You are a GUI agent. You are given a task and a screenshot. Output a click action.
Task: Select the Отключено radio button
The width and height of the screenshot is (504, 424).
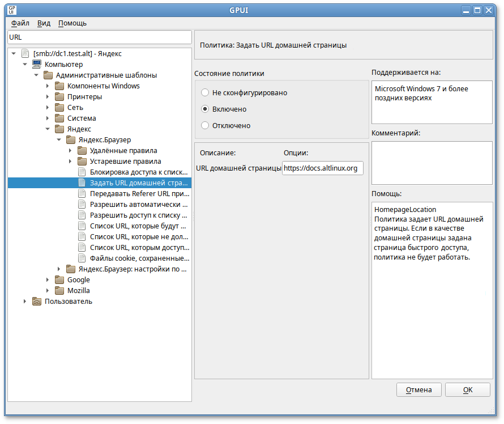(206, 125)
